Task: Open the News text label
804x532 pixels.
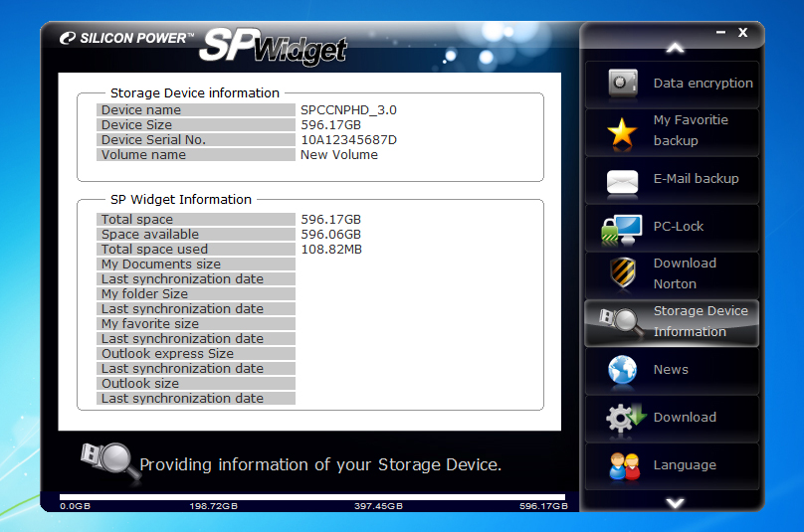Action: 671,370
